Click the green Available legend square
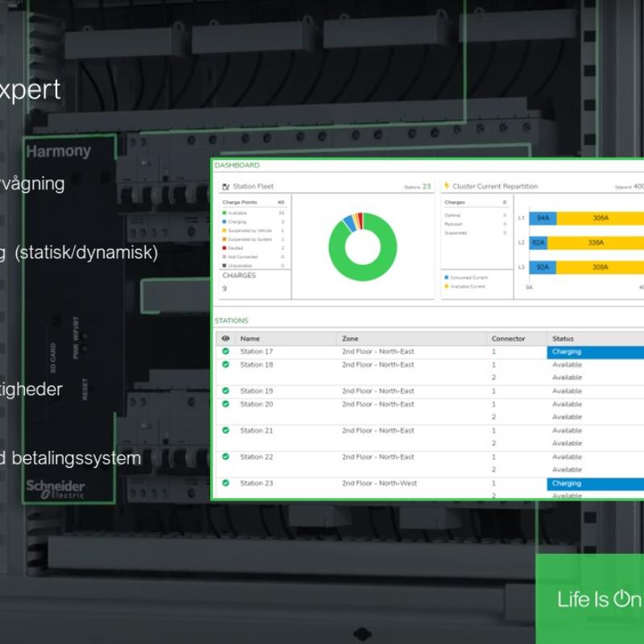Image resolution: width=644 pixels, height=644 pixels. tap(225, 213)
